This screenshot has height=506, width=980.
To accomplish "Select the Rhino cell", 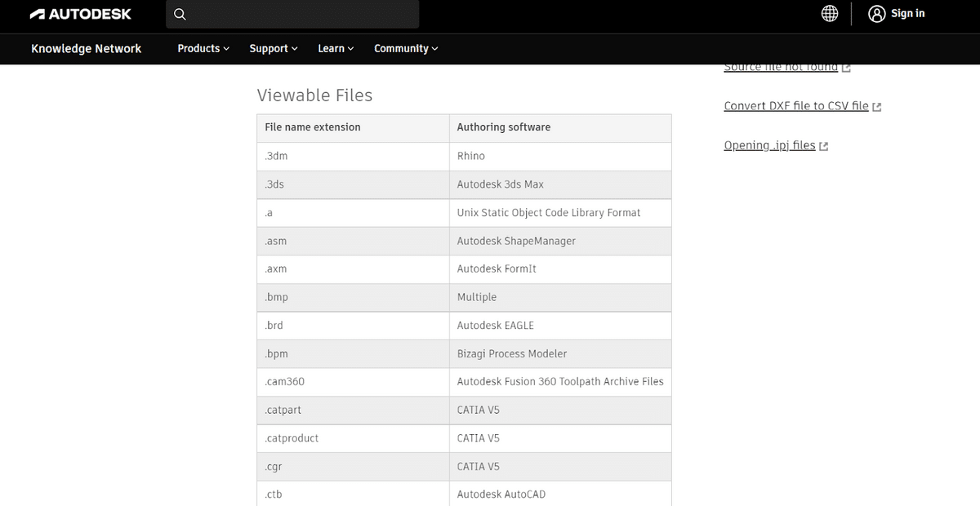I will 560,157.
